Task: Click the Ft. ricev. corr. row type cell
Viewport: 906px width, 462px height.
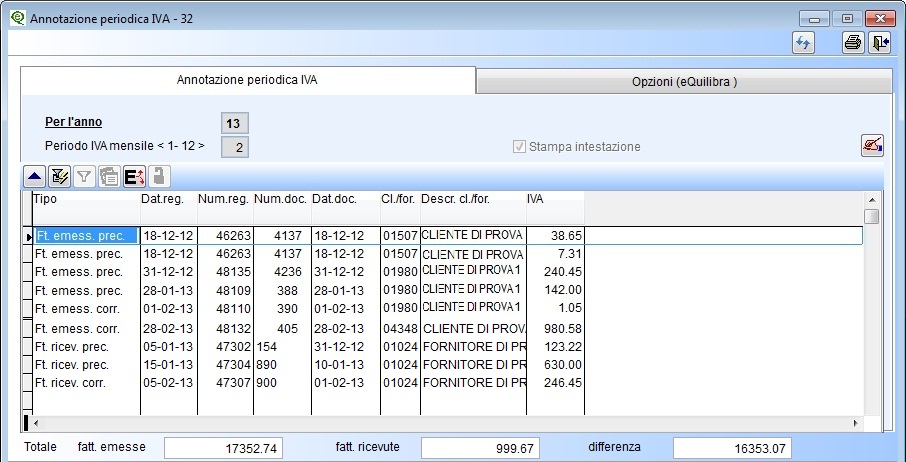Action: pyautogui.click(x=86, y=382)
